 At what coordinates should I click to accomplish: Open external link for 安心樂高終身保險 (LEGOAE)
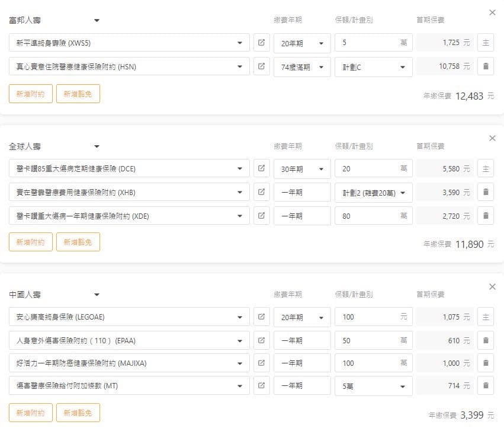(261, 317)
